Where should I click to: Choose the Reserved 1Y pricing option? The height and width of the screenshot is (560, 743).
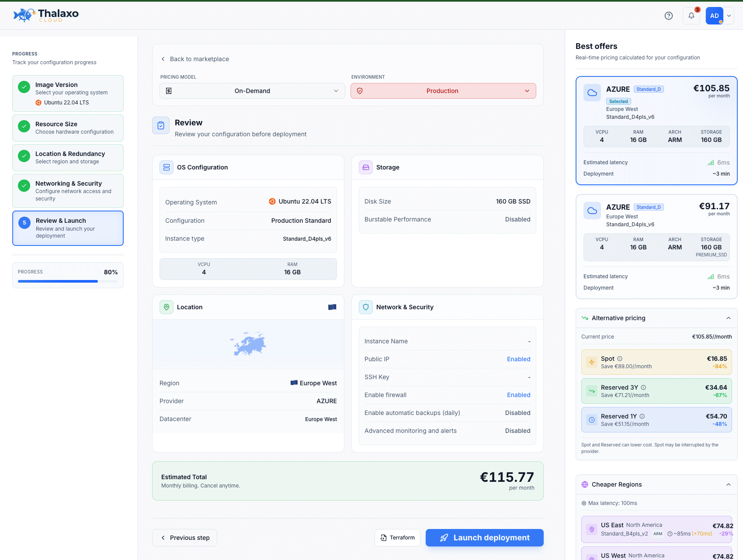click(x=656, y=420)
